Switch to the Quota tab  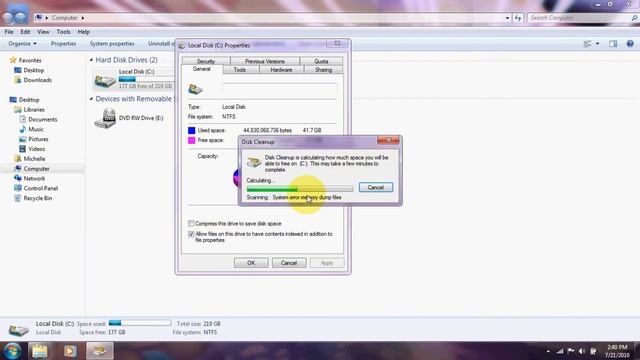pos(321,61)
